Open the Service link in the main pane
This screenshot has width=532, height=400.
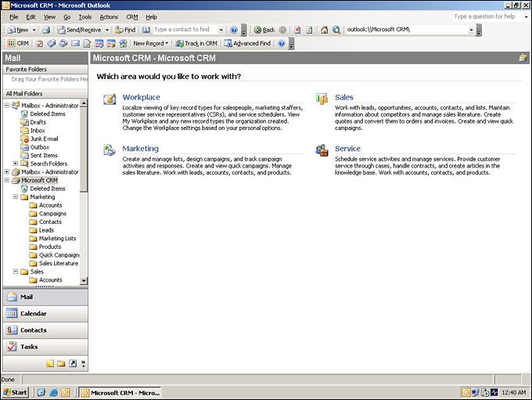tap(347, 149)
